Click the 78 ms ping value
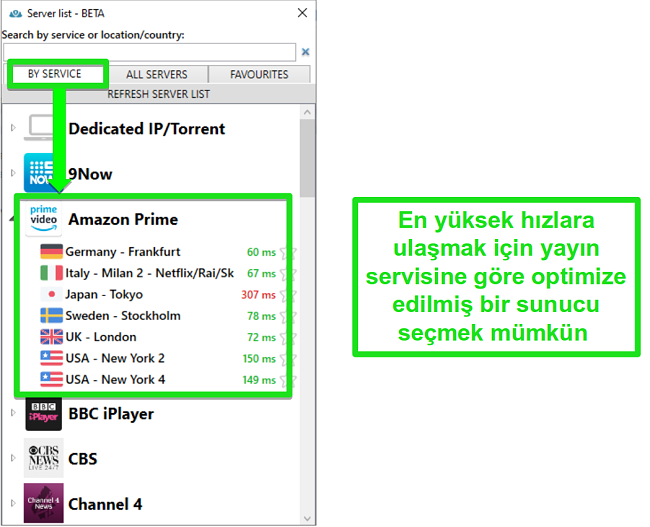The image size is (650, 527). [x=261, y=316]
